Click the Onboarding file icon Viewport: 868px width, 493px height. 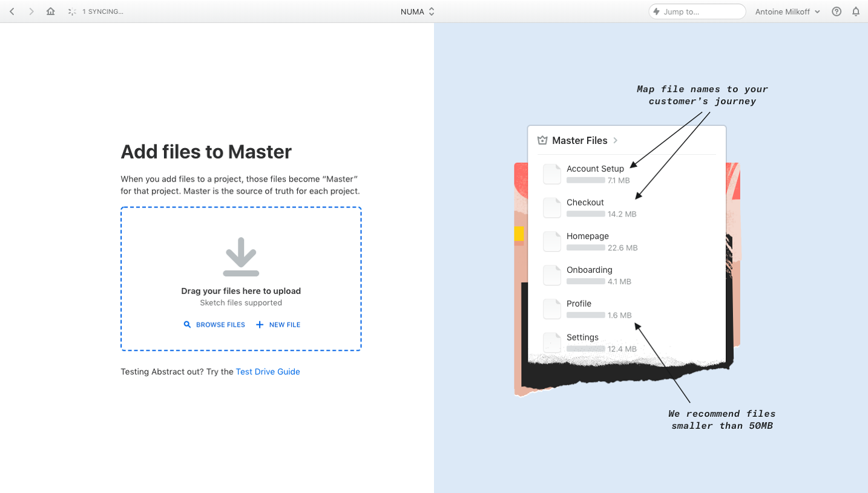[552, 275]
